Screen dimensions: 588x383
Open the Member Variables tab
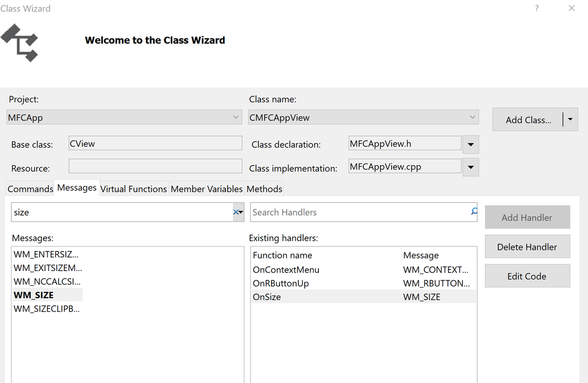[x=207, y=189]
